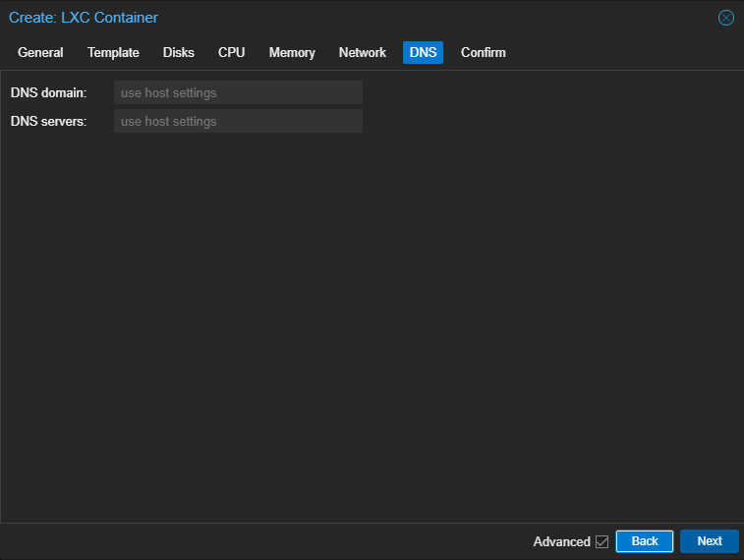Screen dimensions: 744x560
Task: Focus the DNS servers input field
Action: tap(238, 121)
